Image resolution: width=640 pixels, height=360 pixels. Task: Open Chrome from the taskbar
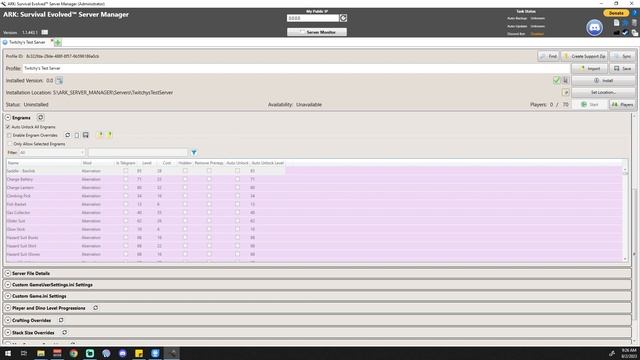[x=73, y=353]
